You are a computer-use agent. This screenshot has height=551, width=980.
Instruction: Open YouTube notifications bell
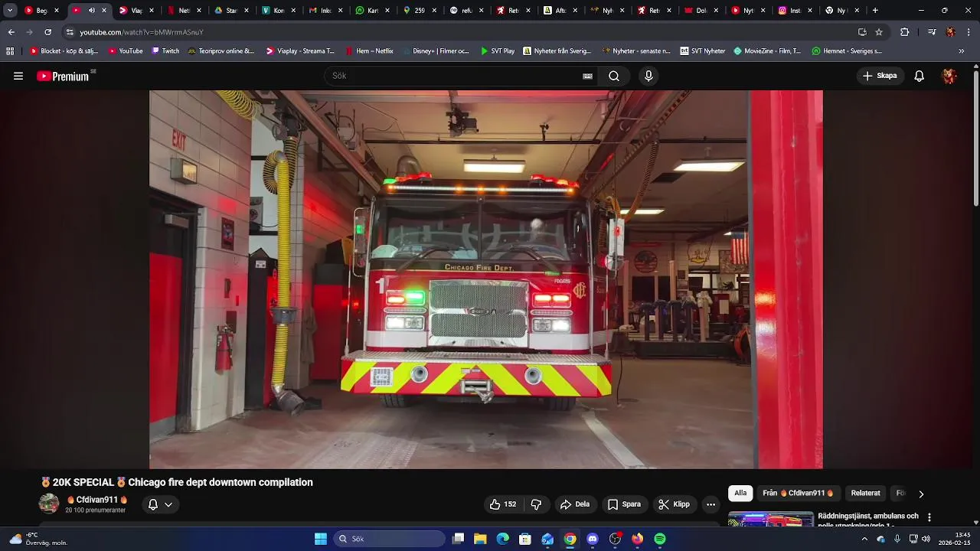920,76
